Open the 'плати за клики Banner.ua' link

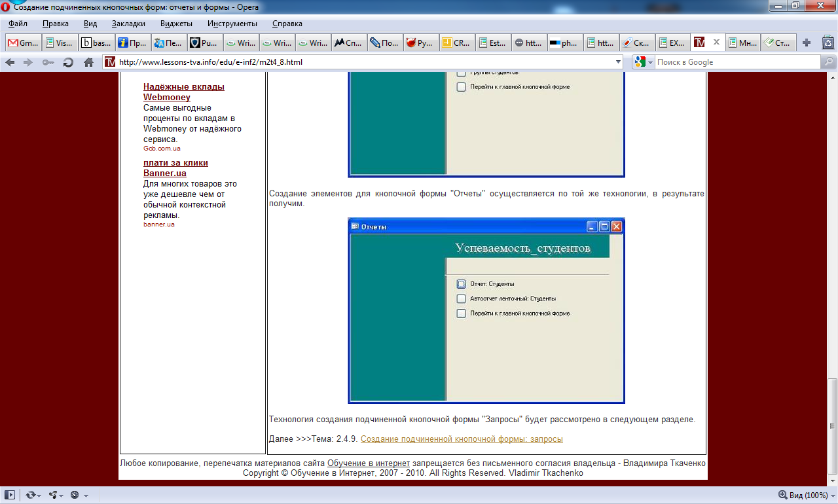(x=175, y=168)
